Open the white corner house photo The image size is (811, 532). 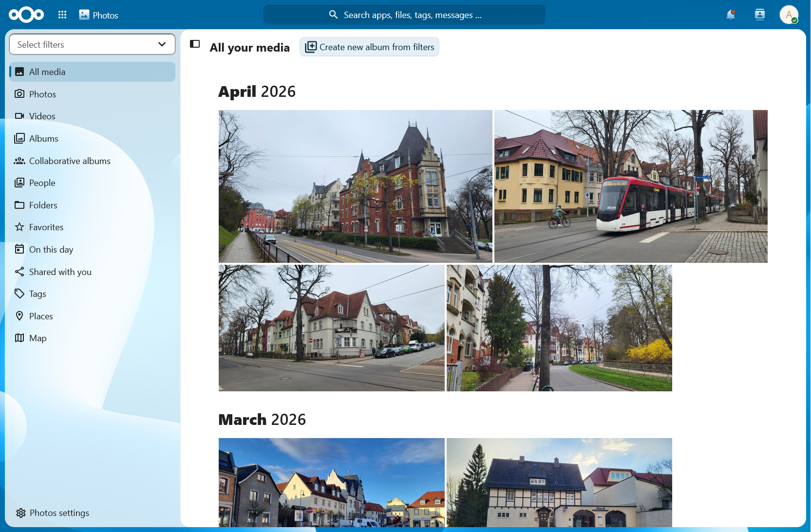tap(331, 328)
